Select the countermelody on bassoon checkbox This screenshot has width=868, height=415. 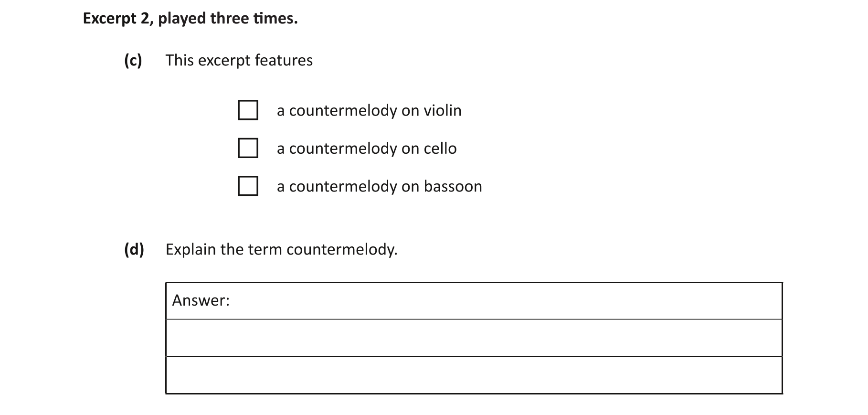coord(248,186)
